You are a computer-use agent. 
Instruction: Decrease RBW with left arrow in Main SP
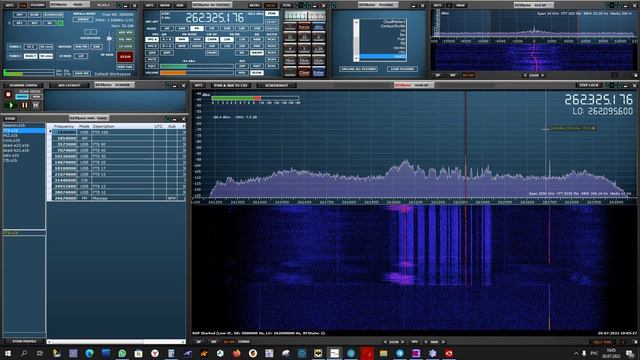pyautogui.click(x=426, y=342)
